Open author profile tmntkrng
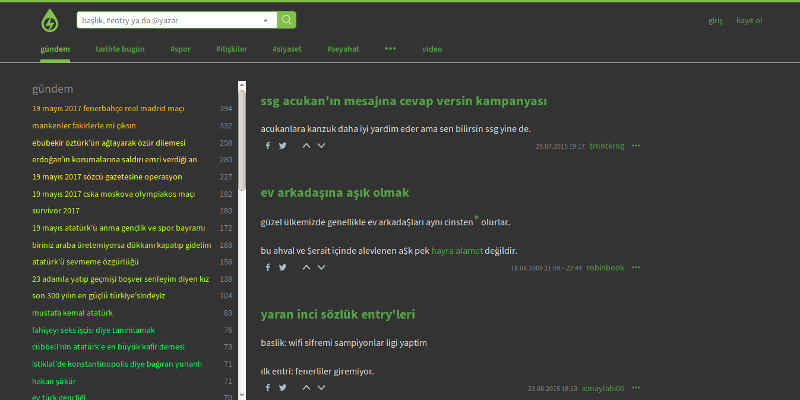 point(607,146)
